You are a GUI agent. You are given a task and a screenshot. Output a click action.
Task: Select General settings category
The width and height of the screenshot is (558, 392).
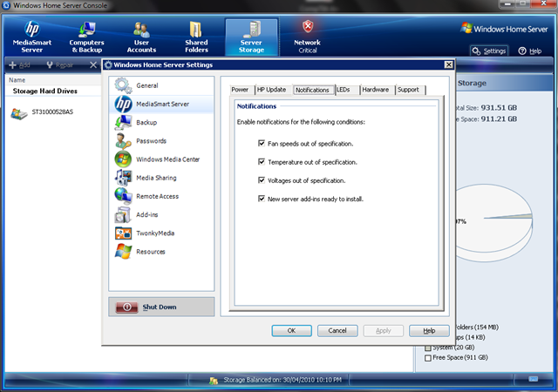(x=161, y=85)
